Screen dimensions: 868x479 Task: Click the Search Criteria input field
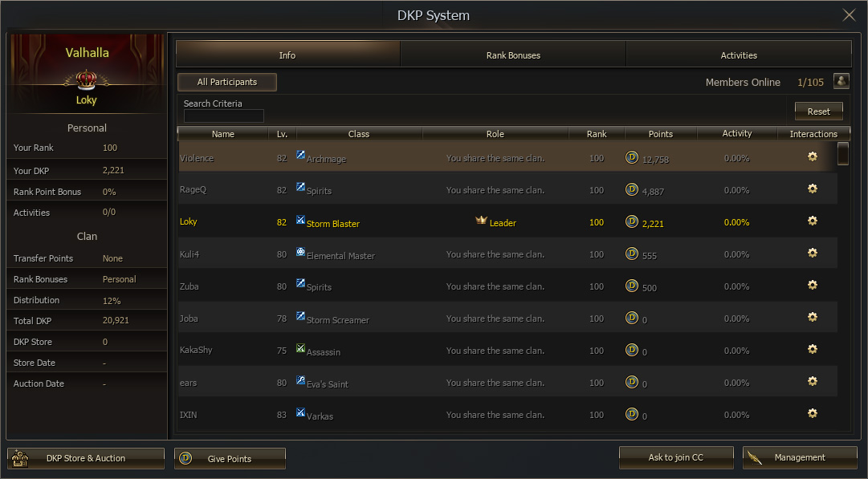pos(223,116)
